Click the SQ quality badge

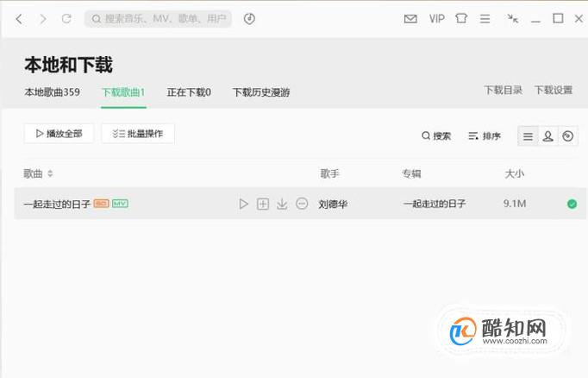tap(101, 204)
